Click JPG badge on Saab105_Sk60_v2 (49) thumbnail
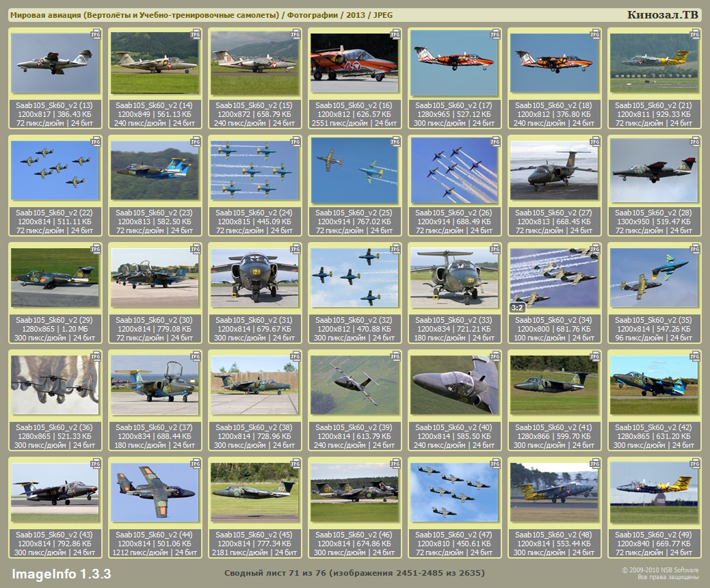This screenshot has width=710, height=588. [x=695, y=463]
